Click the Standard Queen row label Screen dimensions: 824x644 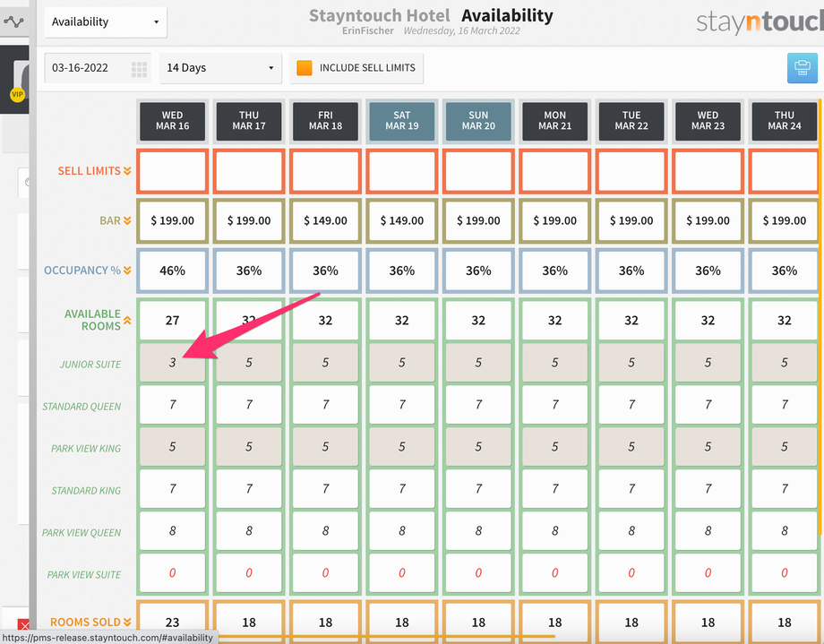tap(82, 407)
